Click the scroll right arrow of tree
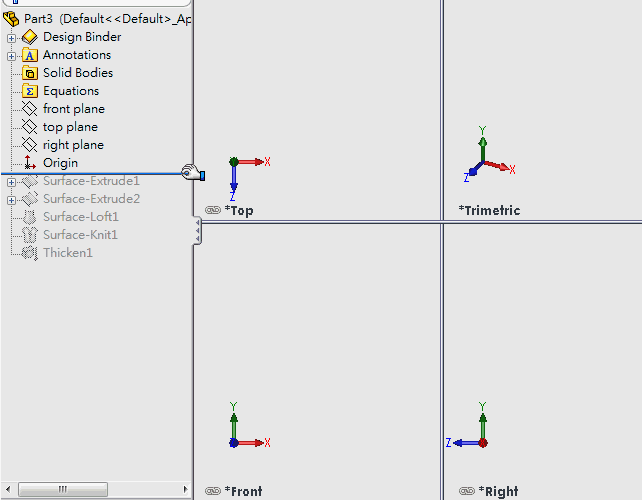642x500 pixels. coord(185,489)
